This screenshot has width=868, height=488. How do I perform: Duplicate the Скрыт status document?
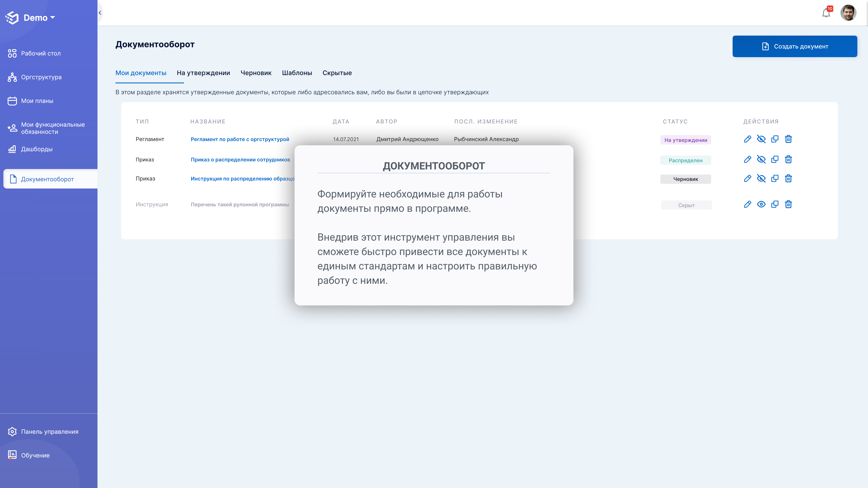775,204
